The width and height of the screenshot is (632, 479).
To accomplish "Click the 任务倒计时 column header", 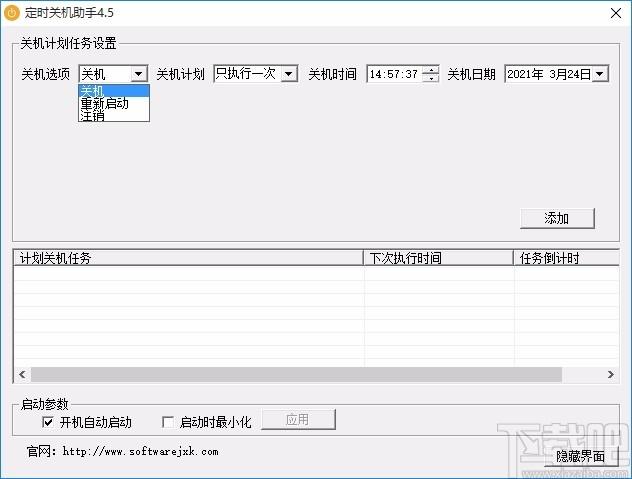I will (x=566, y=258).
